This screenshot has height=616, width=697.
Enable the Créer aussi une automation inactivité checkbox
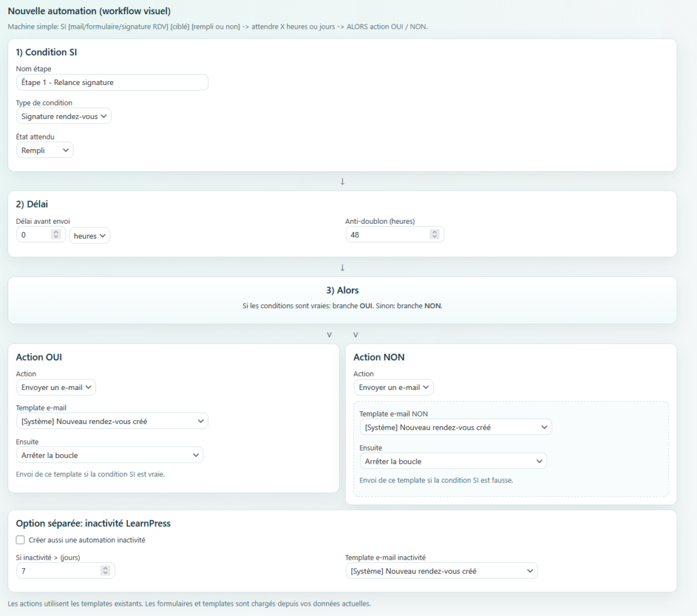click(20, 540)
